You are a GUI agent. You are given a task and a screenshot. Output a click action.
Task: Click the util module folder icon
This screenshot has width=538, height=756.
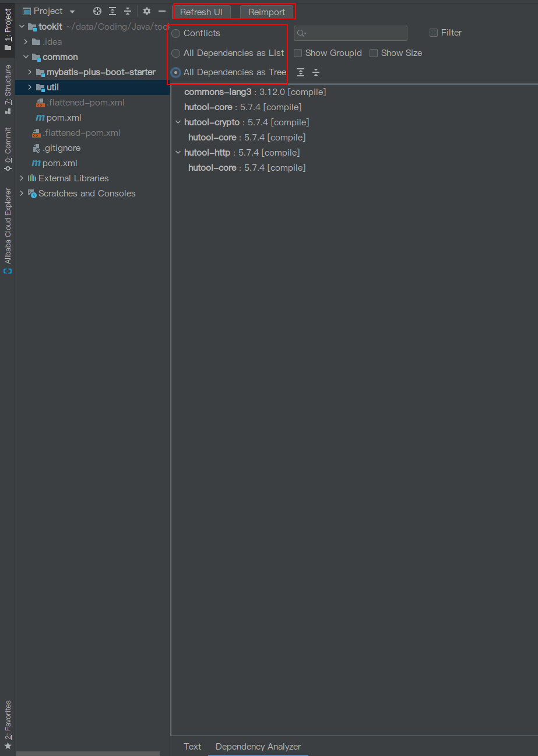(40, 87)
